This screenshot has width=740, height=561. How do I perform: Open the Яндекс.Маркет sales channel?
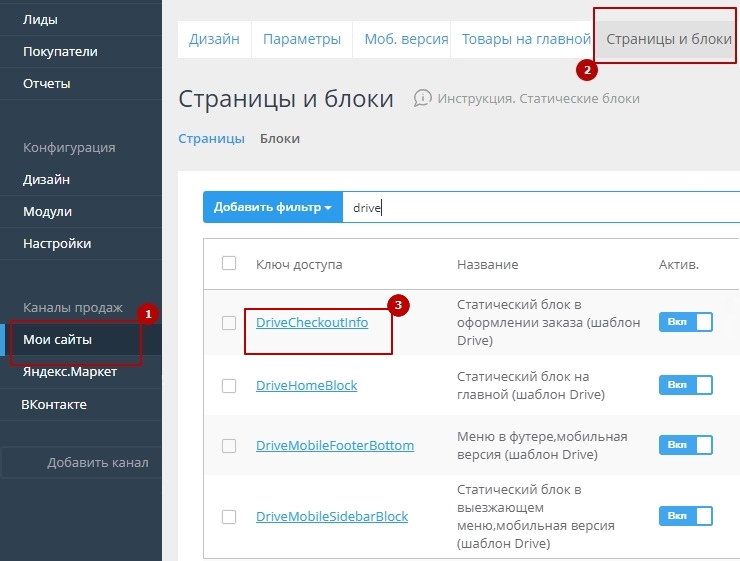point(70,371)
